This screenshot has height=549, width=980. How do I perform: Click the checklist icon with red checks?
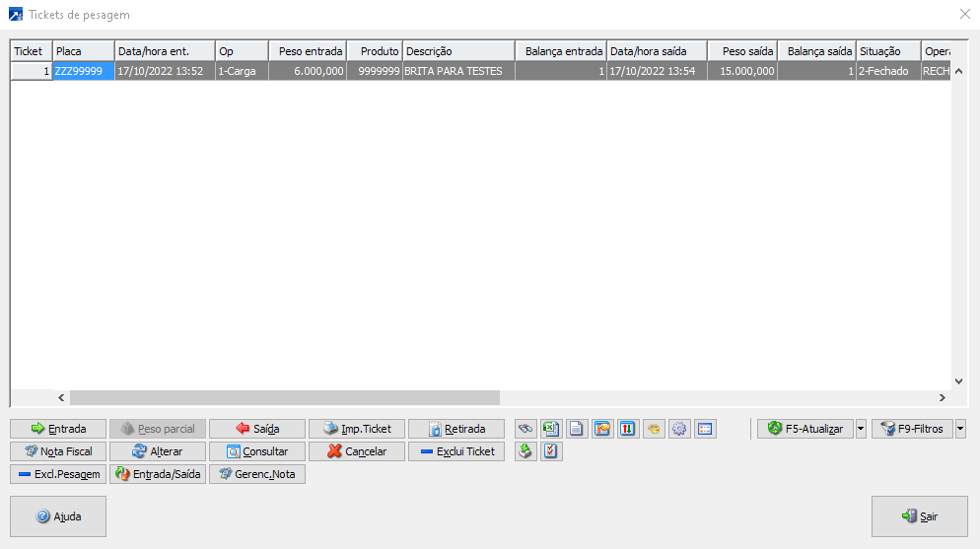coord(550,451)
